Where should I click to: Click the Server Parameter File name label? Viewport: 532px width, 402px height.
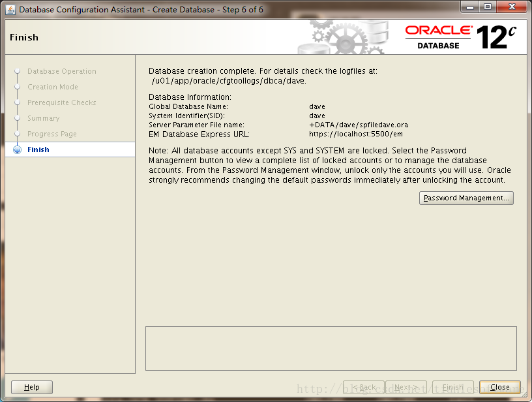tap(196, 125)
